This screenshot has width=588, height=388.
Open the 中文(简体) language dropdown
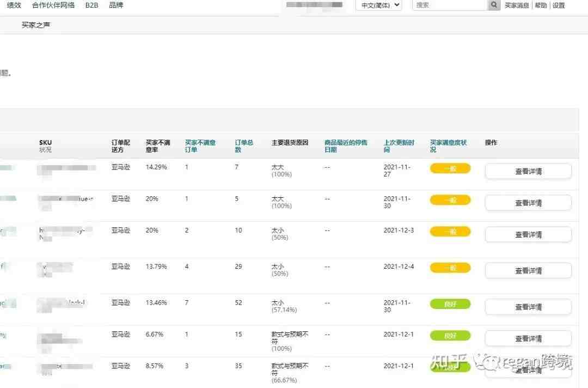(x=379, y=5)
